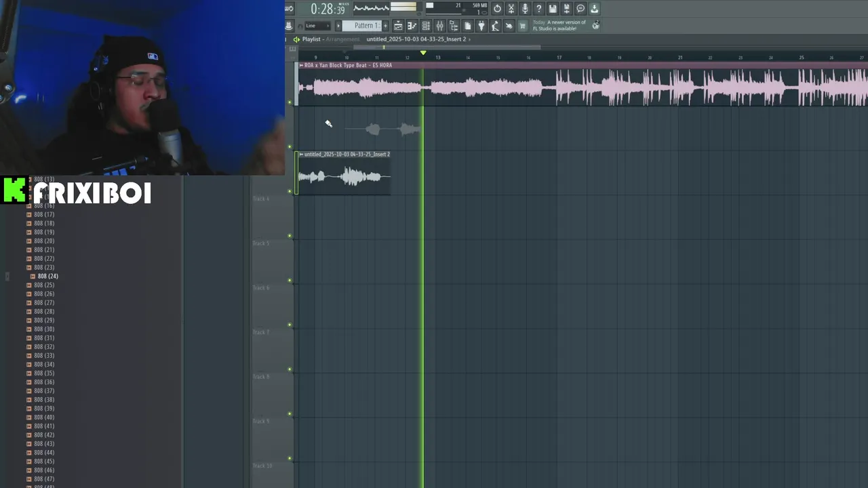Click the globe news notification icon

(595, 24)
